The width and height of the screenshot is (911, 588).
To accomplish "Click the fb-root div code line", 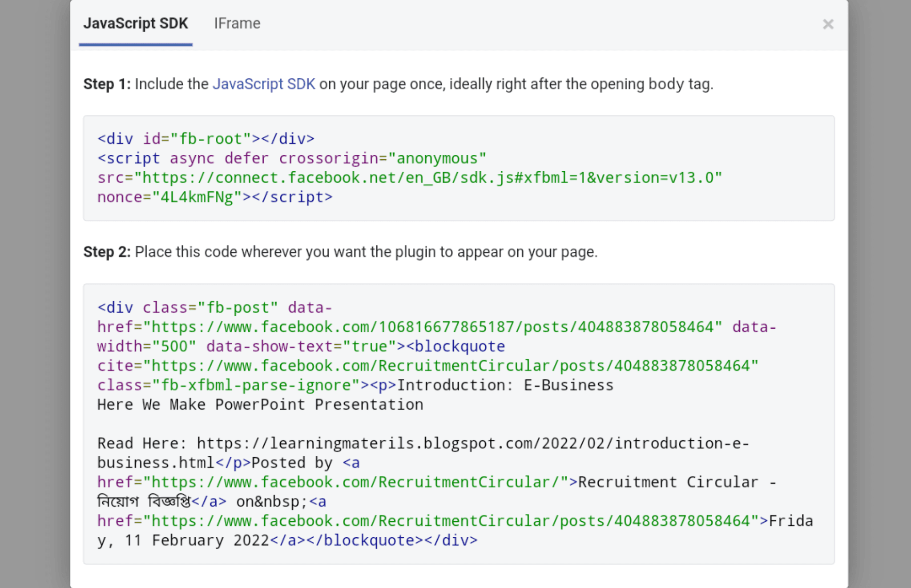I will pos(206,139).
